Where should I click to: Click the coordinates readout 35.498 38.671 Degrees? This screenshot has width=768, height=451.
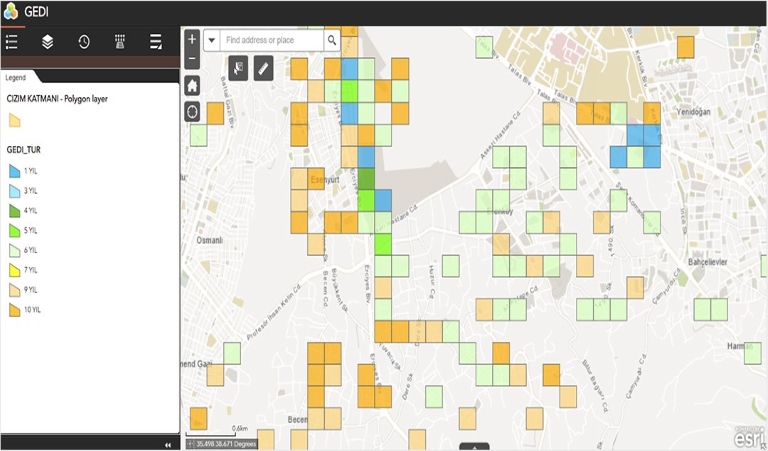[226, 444]
